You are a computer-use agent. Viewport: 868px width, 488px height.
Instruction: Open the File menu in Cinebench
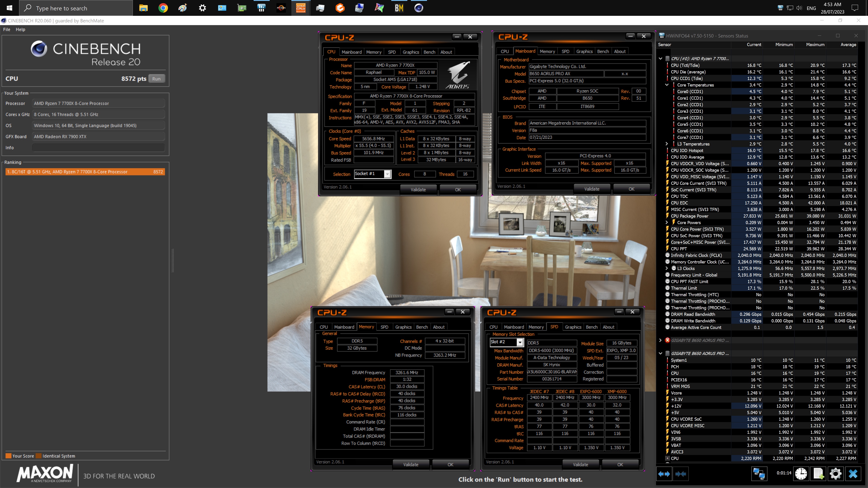coord(6,30)
